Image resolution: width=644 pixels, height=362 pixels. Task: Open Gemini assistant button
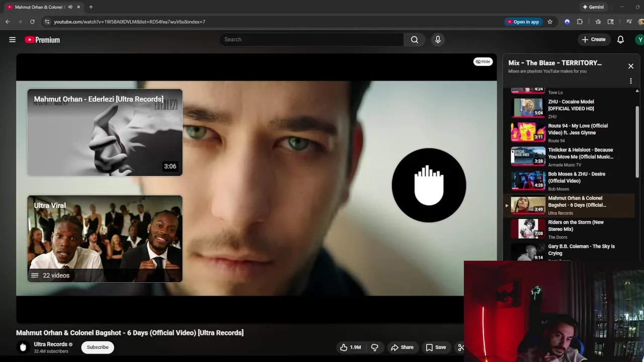pos(593,7)
